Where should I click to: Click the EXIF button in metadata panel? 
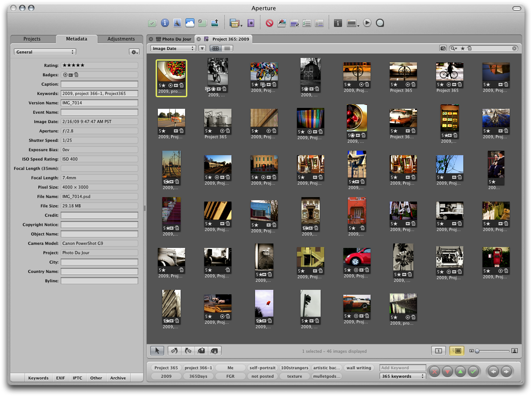point(60,378)
